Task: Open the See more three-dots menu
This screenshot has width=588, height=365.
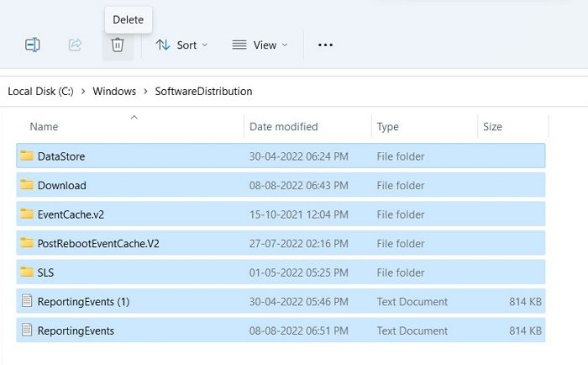Action: point(325,45)
